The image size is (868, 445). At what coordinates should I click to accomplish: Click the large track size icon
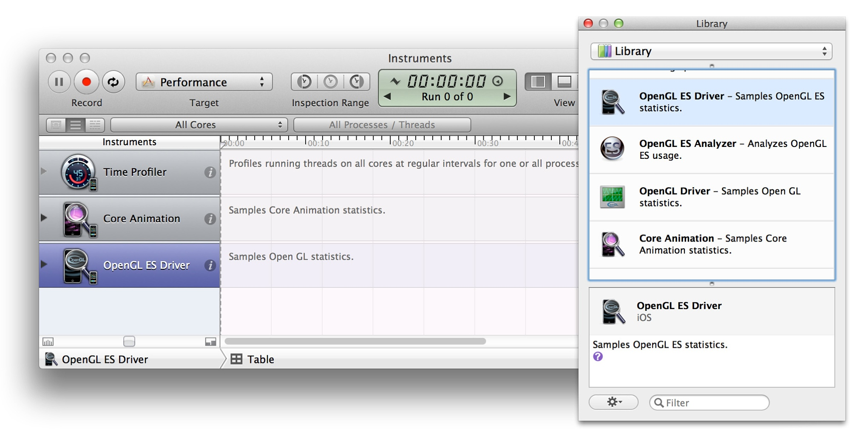pyautogui.click(x=210, y=342)
